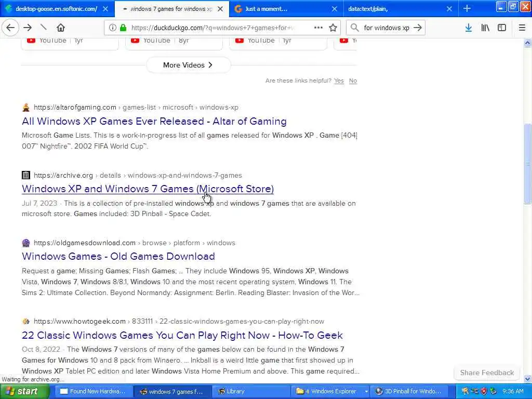Open All Windows XP Games Ever Released link
Image resolution: width=532 pixels, height=399 pixels.
(x=154, y=121)
